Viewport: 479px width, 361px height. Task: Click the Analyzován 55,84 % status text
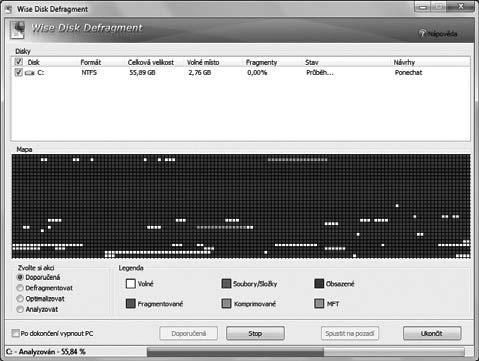tap(46, 352)
